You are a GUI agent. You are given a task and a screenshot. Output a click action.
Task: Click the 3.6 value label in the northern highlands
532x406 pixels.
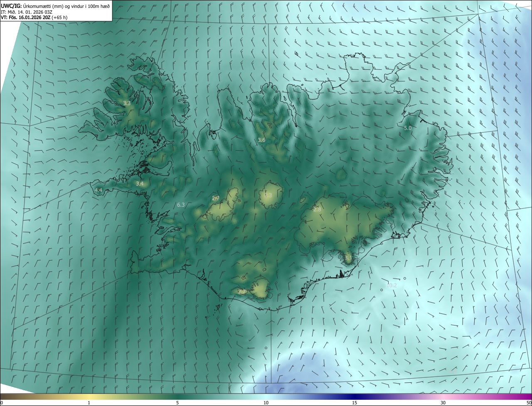(x=261, y=140)
